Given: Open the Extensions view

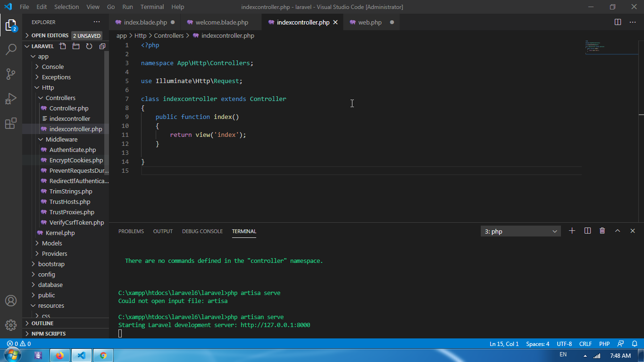Looking at the screenshot, I should pyautogui.click(x=11, y=123).
